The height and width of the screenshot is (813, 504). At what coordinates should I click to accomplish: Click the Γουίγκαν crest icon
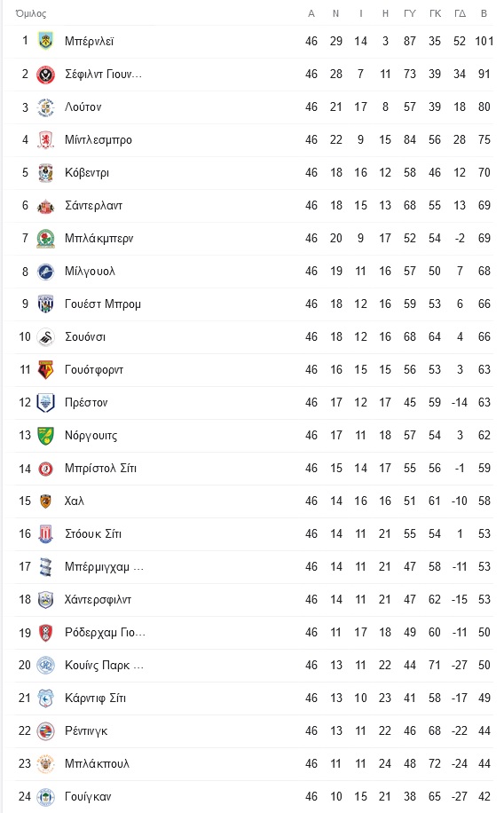click(x=45, y=796)
